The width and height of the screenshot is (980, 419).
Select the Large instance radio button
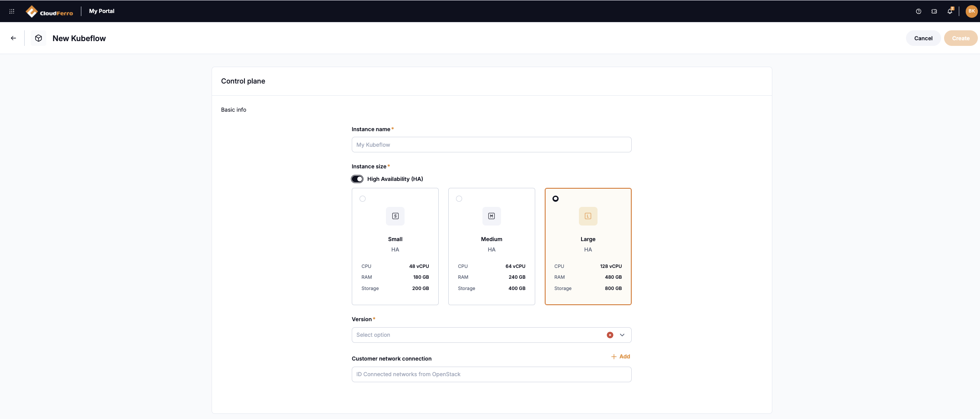(556, 199)
